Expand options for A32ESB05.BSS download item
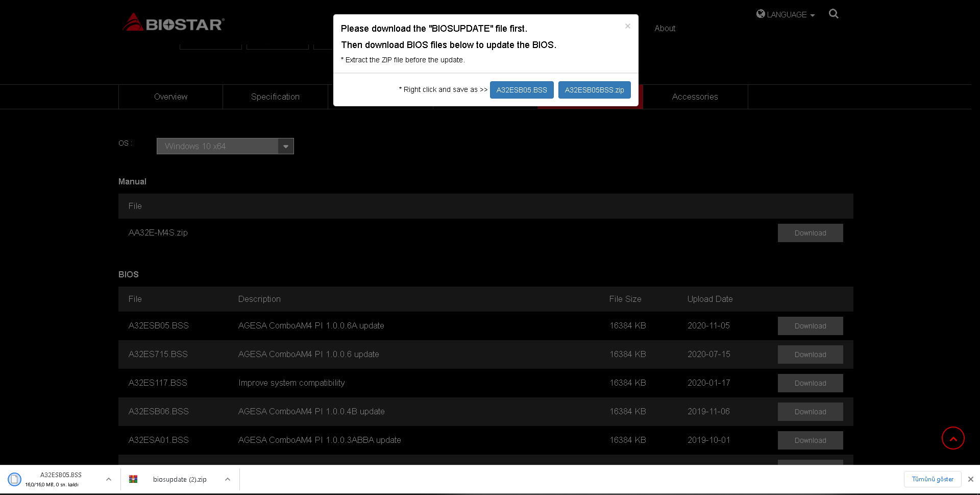Image resolution: width=980 pixels, height=495 pixels. point(109,479)
